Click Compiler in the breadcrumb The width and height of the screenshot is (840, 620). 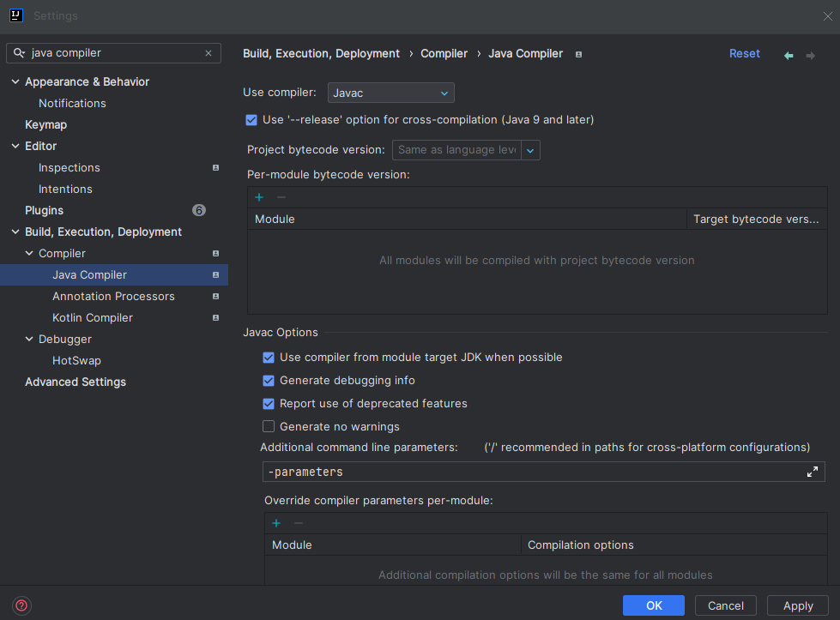tap(444, 53)
